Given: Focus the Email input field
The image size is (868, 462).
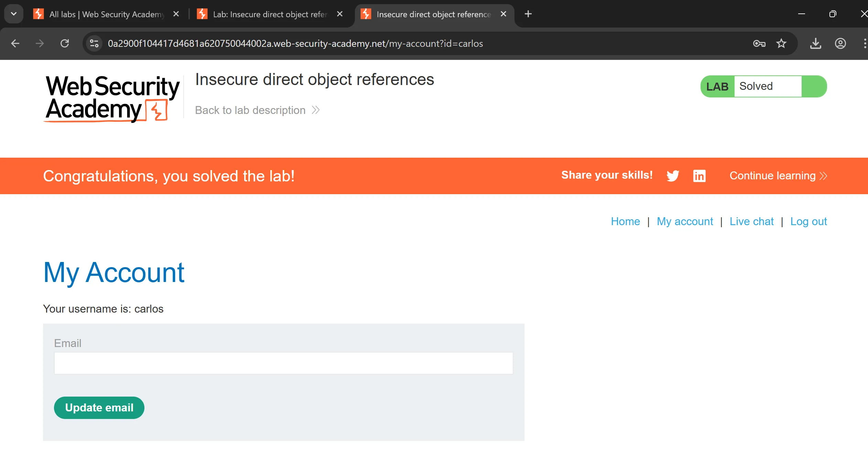Looking at the screenshot, I should (283, 363).
